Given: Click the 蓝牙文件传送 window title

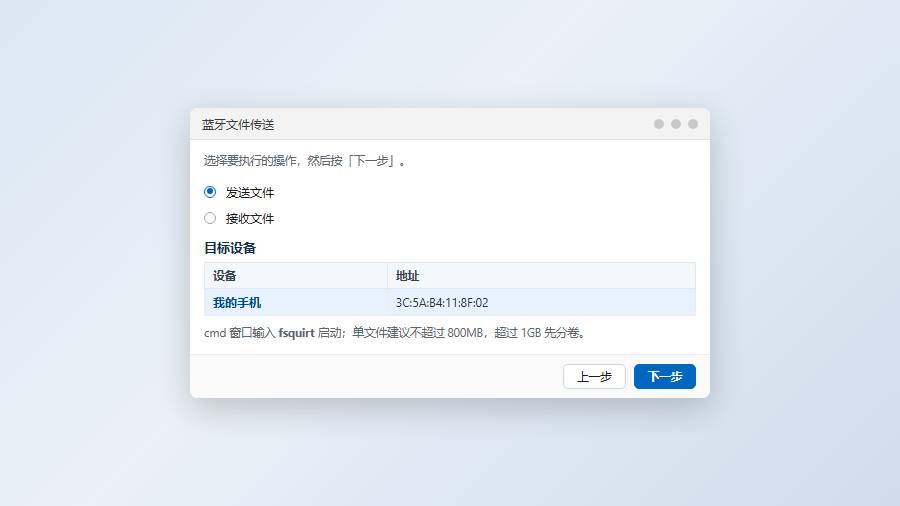Looking at the screenshot, I should pyautogui.click(x=238, y=124).
